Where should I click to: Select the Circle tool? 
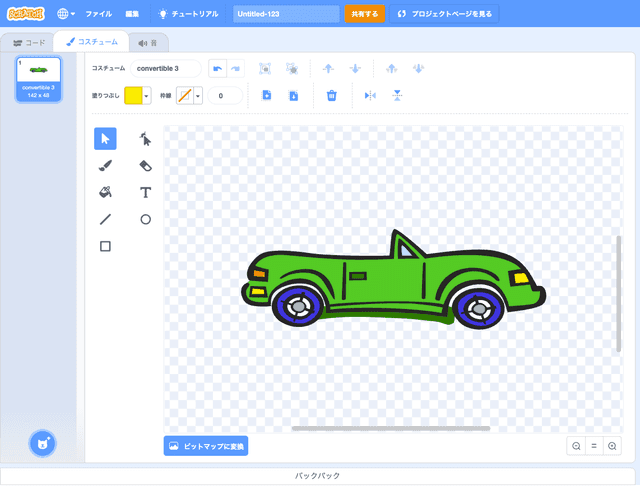coord(145,219)
